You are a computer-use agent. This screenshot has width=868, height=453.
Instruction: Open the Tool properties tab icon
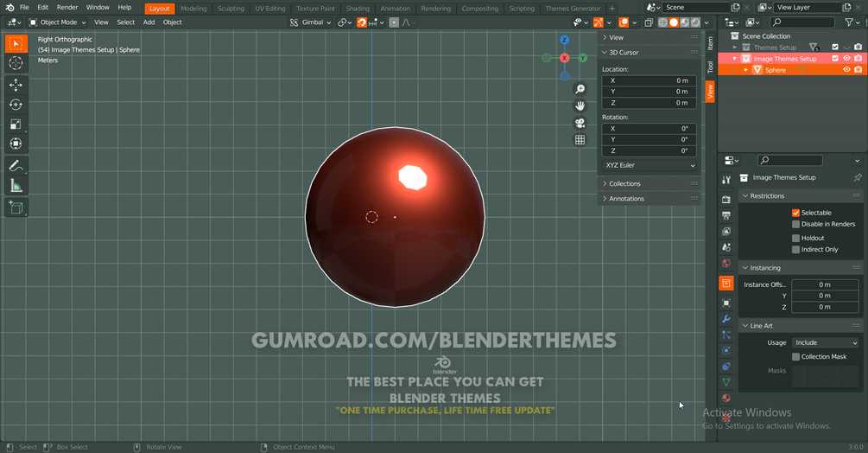[726, 180]
